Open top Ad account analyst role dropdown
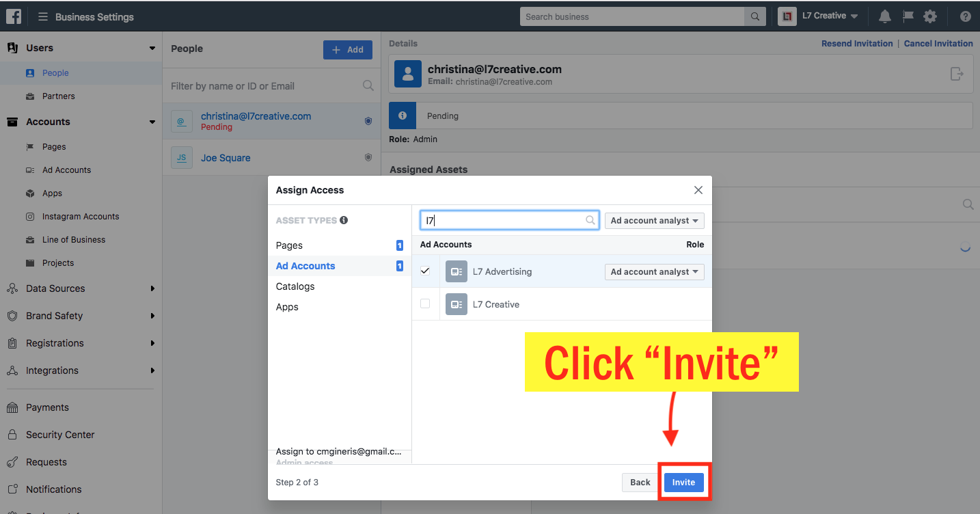Screen dimensions: 980x514 [654, 220]
